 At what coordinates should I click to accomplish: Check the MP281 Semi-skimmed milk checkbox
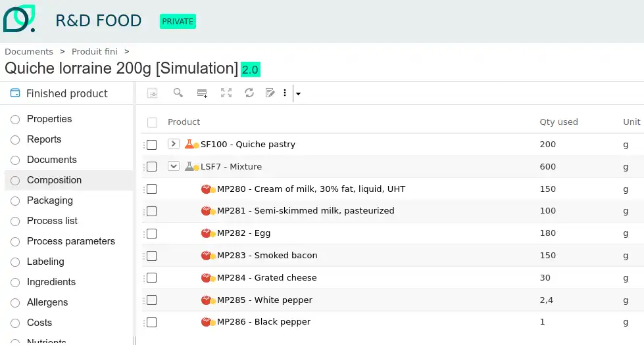pyautogui.click(x=151, y=211)
